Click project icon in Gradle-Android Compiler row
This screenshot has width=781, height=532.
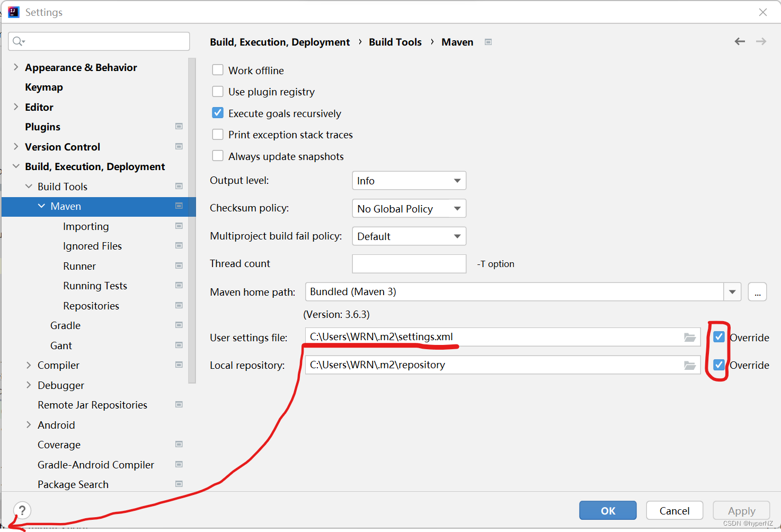click(x=179, y=464)
